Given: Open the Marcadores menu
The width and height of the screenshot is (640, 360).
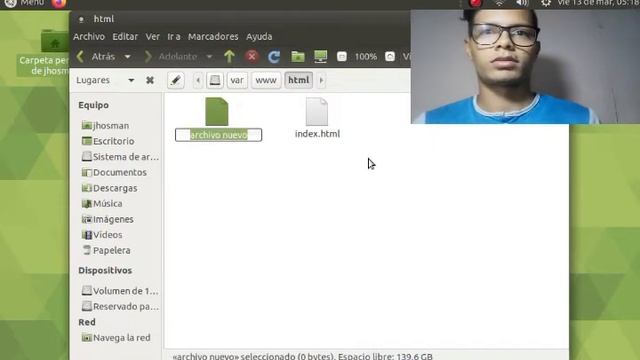Looking at the screenshot, I should click(213, 37).
